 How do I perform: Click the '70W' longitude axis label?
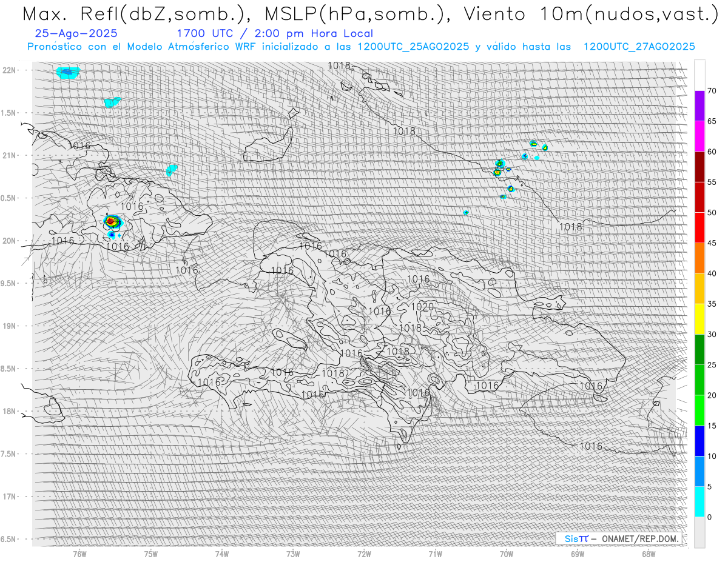coord(507,554)
